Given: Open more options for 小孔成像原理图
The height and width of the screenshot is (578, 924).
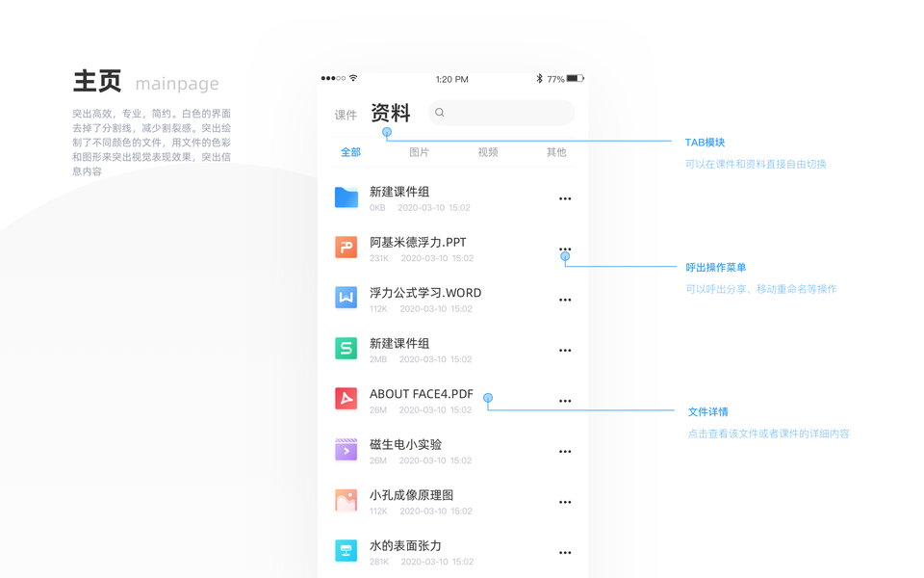Looking at the screenshot, I should tap(565, 503).
